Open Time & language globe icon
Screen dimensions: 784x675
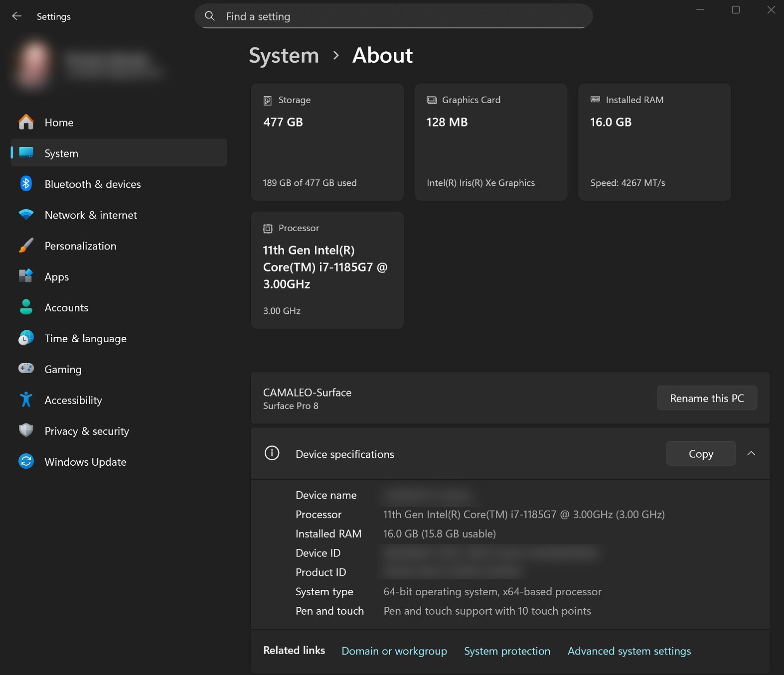pos(26,338)
